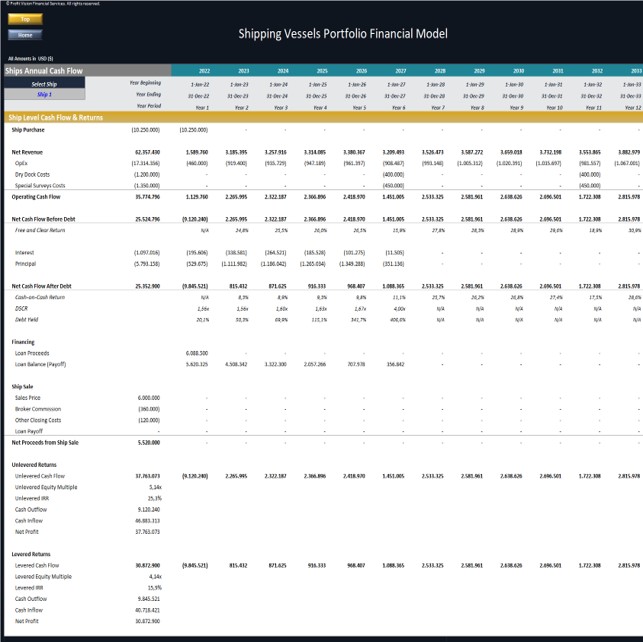The width and height of the screenshot is (643, 642).
Task: Select the 2023 year column header
Action: (244, 71)
